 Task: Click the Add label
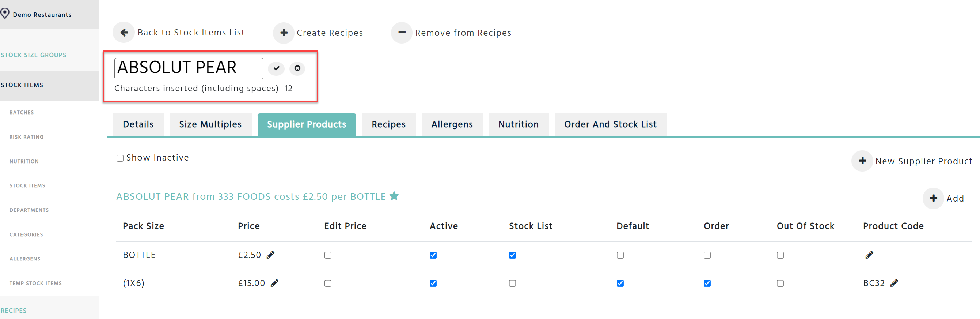tap(955, 199)
